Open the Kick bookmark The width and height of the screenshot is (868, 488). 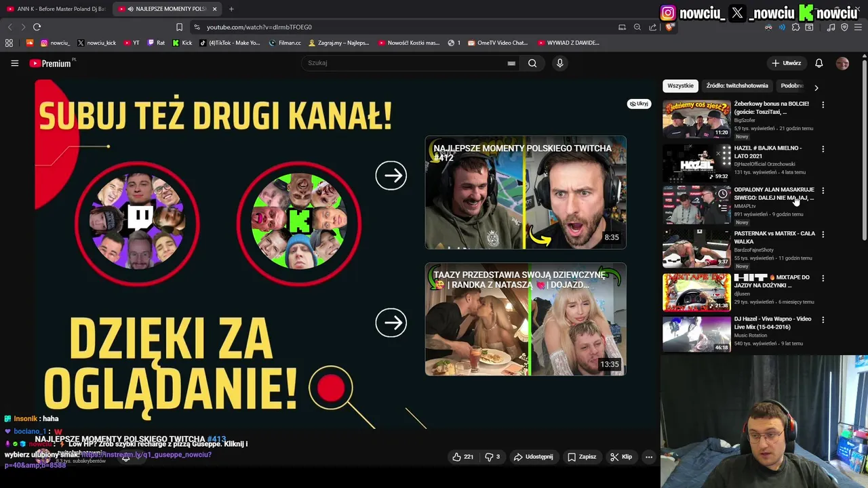(x=182, y=43)
